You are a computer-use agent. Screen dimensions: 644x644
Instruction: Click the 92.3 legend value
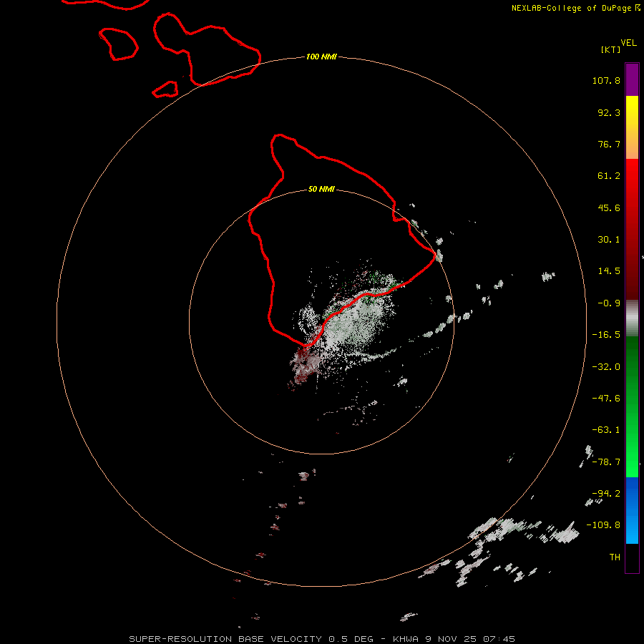(x=609, y=112)
